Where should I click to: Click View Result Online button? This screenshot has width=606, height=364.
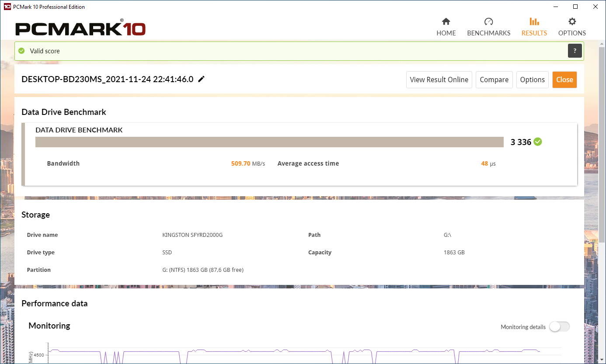[439, 80]
